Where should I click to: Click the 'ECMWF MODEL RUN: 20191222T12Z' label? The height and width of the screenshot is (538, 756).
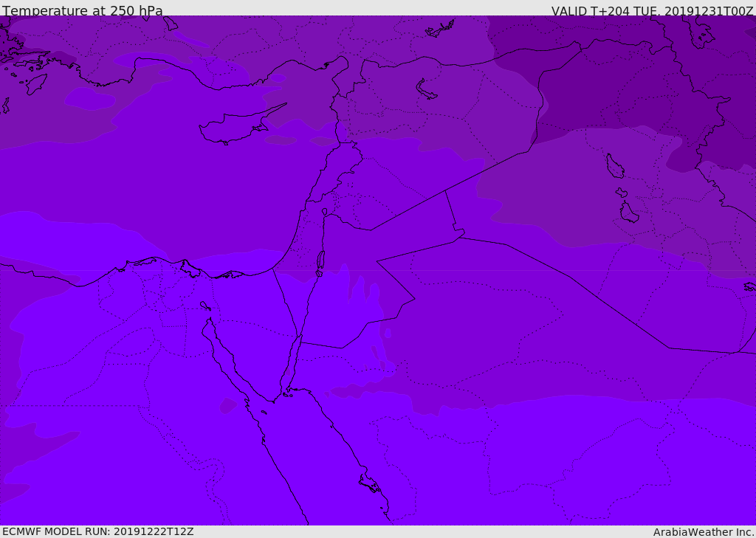(98, 532)
